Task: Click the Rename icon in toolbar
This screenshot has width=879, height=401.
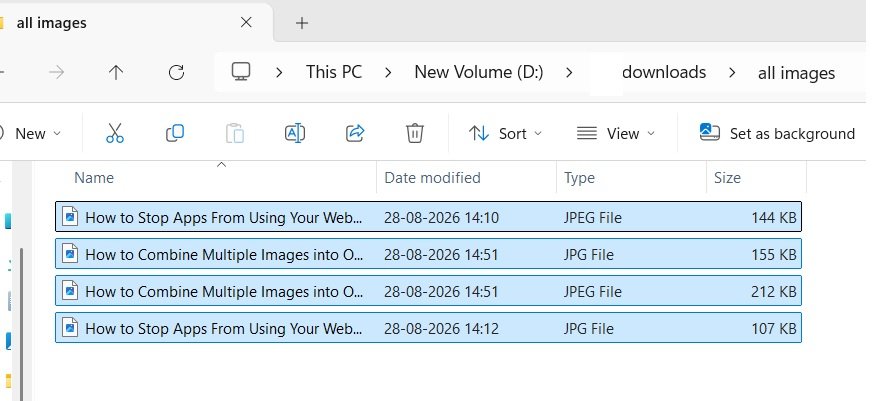Action: (x=295, y=133)
